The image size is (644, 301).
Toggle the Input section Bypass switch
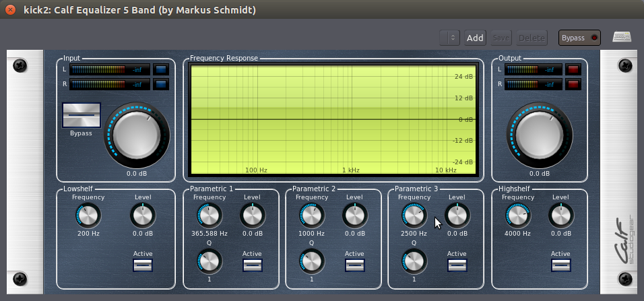[82, 115]
